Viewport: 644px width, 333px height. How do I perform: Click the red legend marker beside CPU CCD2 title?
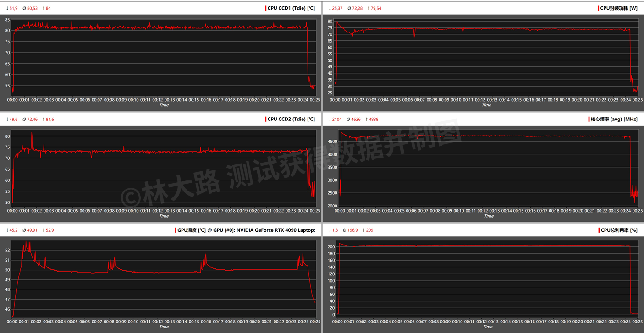click(x=267, y=119)
